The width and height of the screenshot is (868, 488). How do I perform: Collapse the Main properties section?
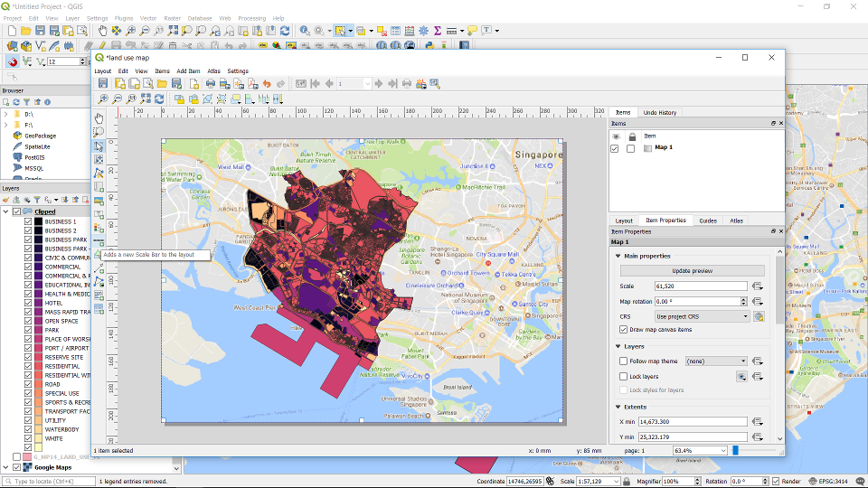pos(618,256)
